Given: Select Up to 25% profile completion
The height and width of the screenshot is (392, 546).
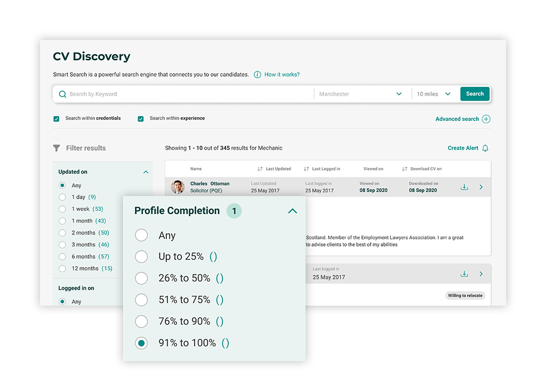Looking at the screenshot, I should click(x=141, y=257).
